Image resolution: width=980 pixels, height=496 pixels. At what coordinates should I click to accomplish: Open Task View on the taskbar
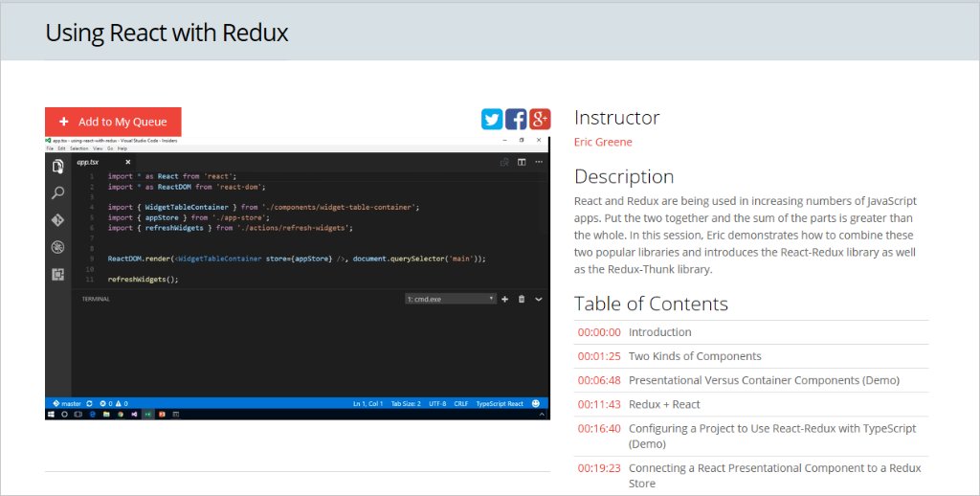coord(78,414)
